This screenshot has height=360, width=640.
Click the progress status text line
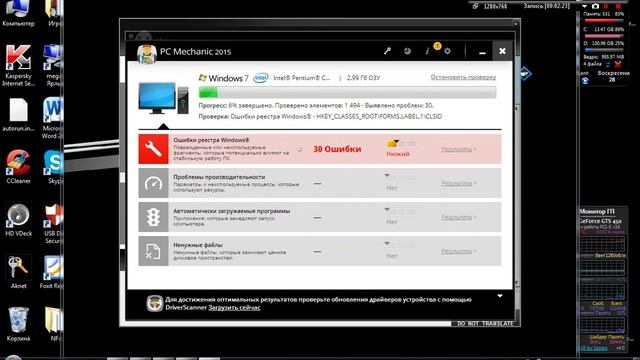pos(316,105)
